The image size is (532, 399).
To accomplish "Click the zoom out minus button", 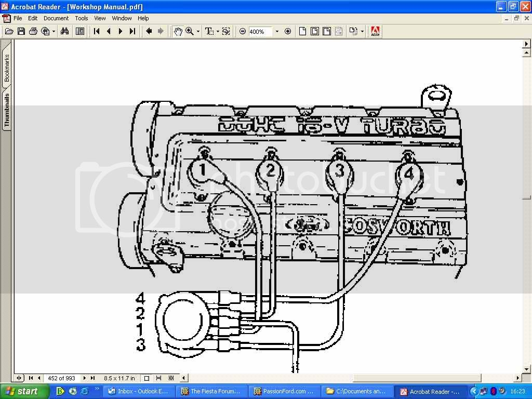I will pos(242,31).
